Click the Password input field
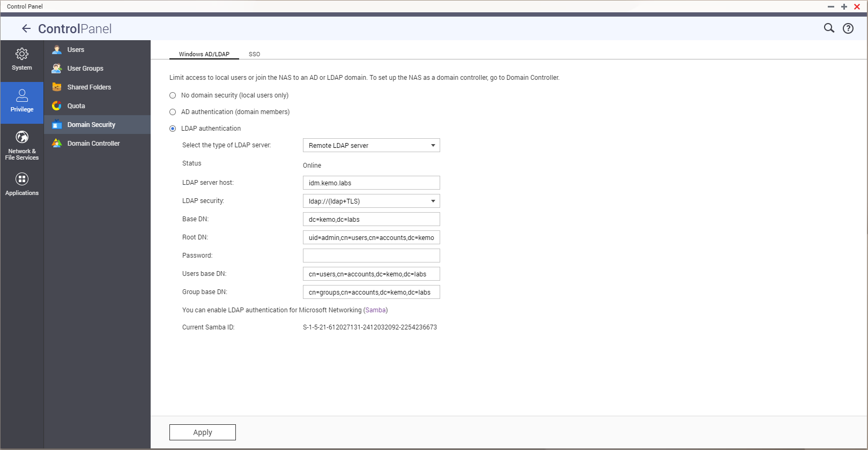Viewport: 868px width, 450px height. click(x=371, y=256)
